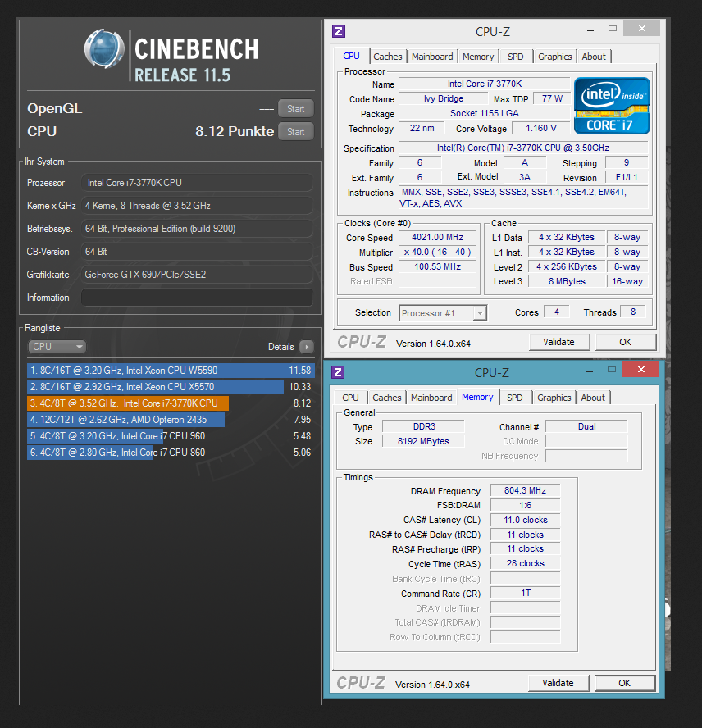
Task: Click the Information input field in Cinebench
Action: (x=197, y=297)
